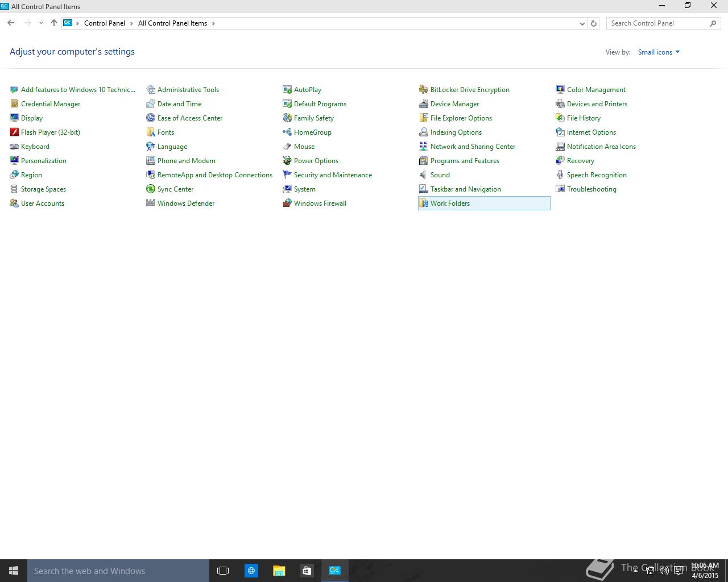The height and width of the screenshot is (582, 728).
Task: Click the Fonts folder icon
Action: pos(151,132)
